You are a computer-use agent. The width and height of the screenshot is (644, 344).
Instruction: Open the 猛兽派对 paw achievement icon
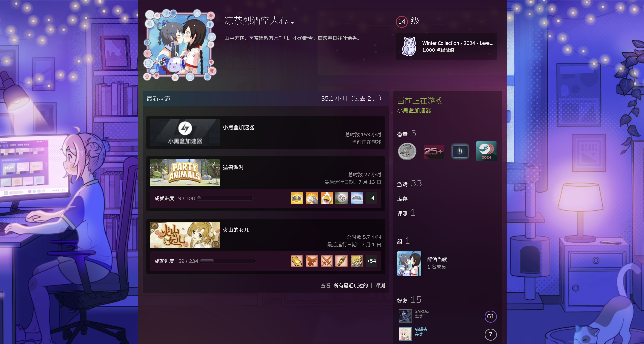tap(312, 198)
